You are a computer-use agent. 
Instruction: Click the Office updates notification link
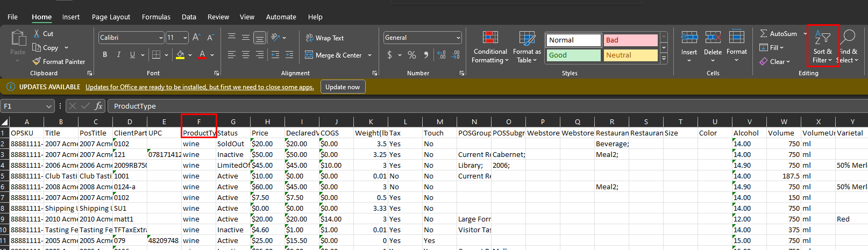pyautogui.click(x=200, y=87)
